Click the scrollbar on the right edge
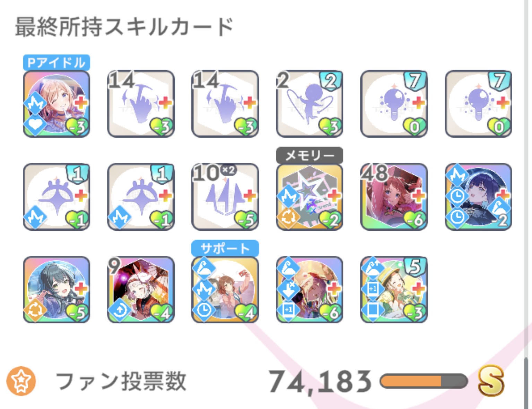This screenshot has width=532, height=409. pyautogui.click(x=526, y=383)
